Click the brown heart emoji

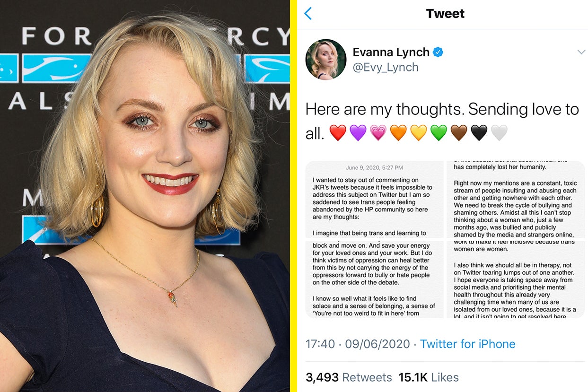point(459,133)
